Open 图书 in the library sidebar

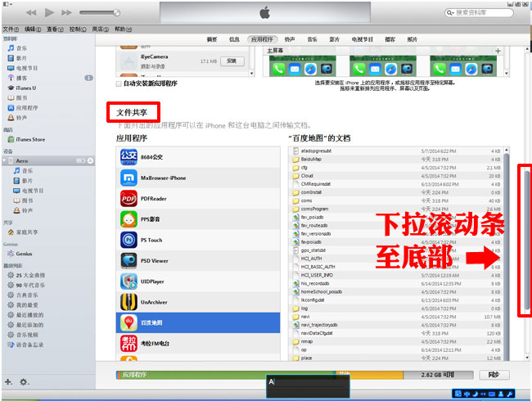tap(18, 97)
